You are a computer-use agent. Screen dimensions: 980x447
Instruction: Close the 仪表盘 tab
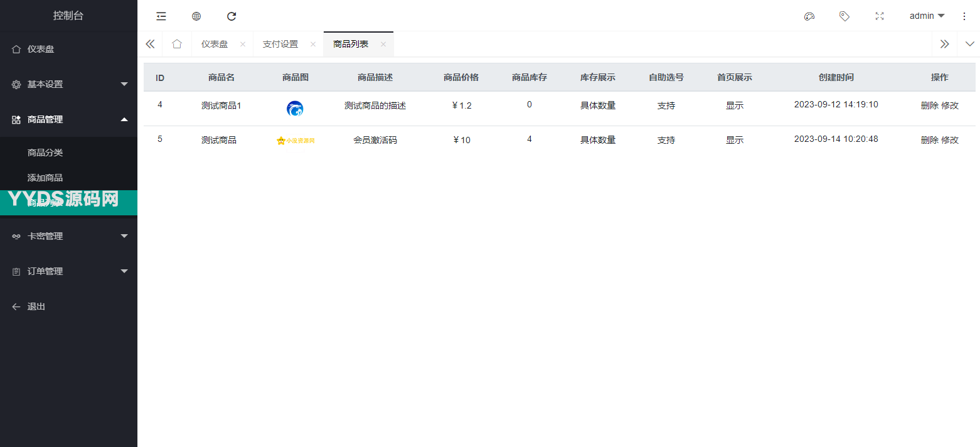pos(243,45)
